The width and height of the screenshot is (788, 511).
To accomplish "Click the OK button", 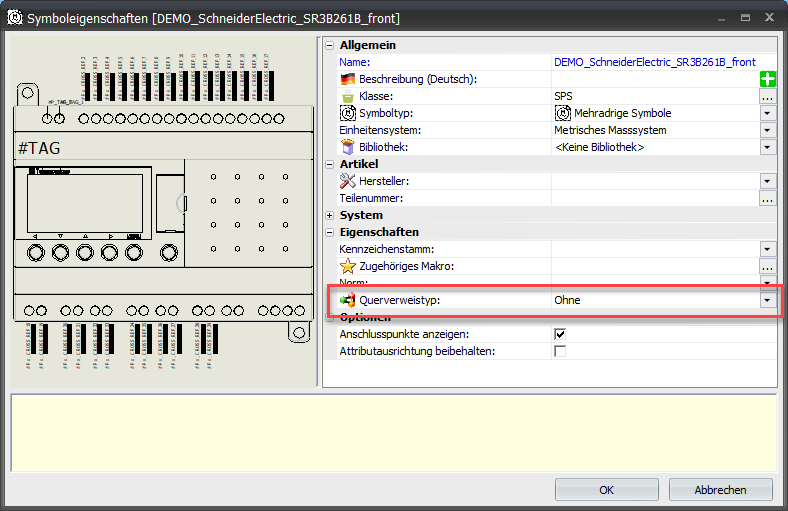I will click(x=606, y=490).
